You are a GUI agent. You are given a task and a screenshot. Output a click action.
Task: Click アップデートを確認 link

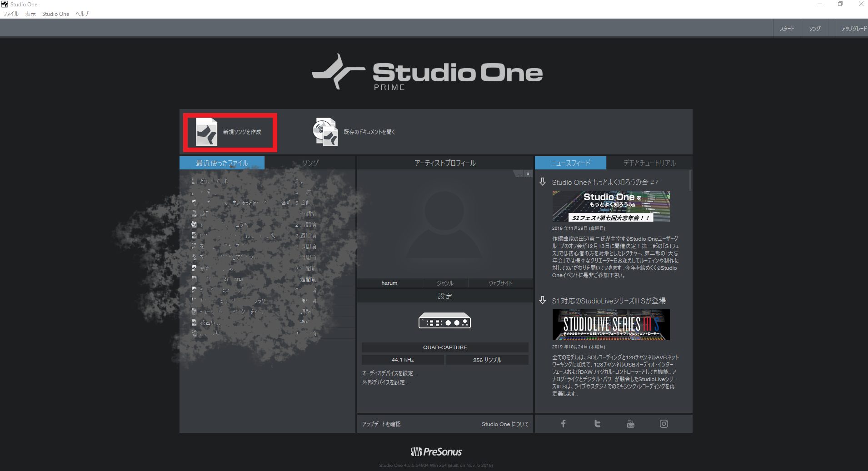[381, 424]
